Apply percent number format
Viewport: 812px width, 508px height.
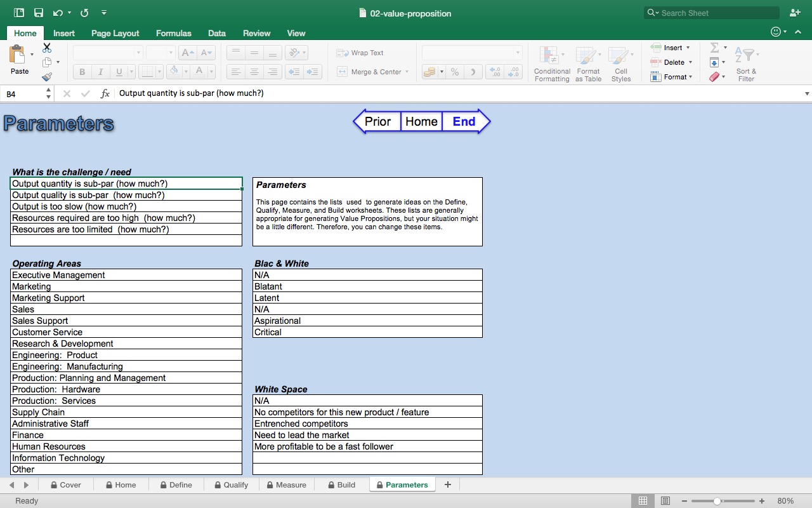point(455,72)
